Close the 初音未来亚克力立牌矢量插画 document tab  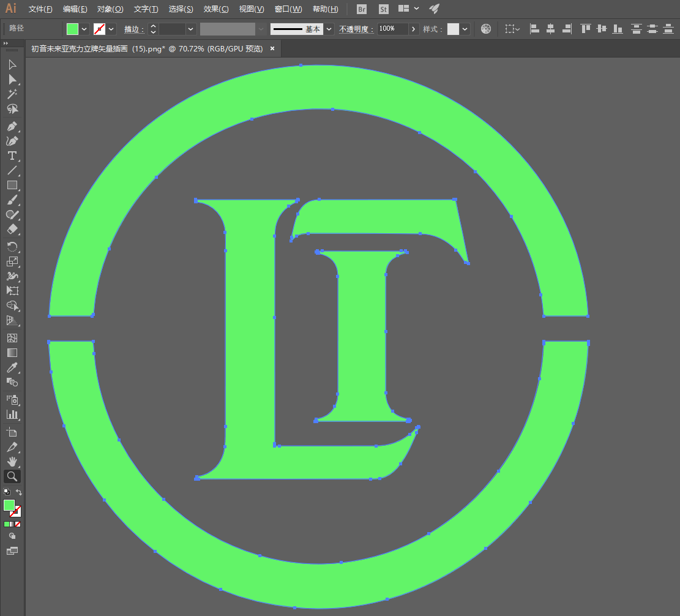click(x=272, y=48)
